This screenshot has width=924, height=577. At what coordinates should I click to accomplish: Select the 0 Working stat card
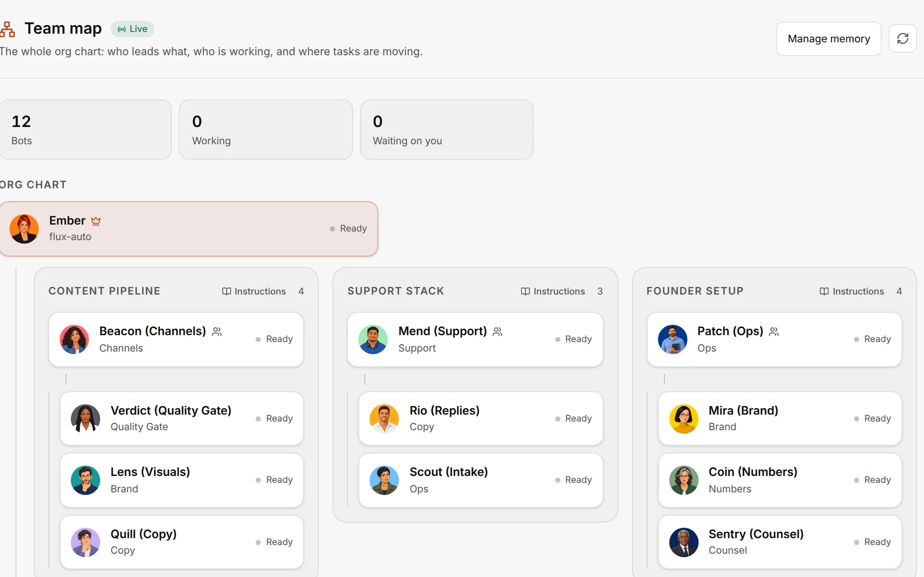[266, 129]
